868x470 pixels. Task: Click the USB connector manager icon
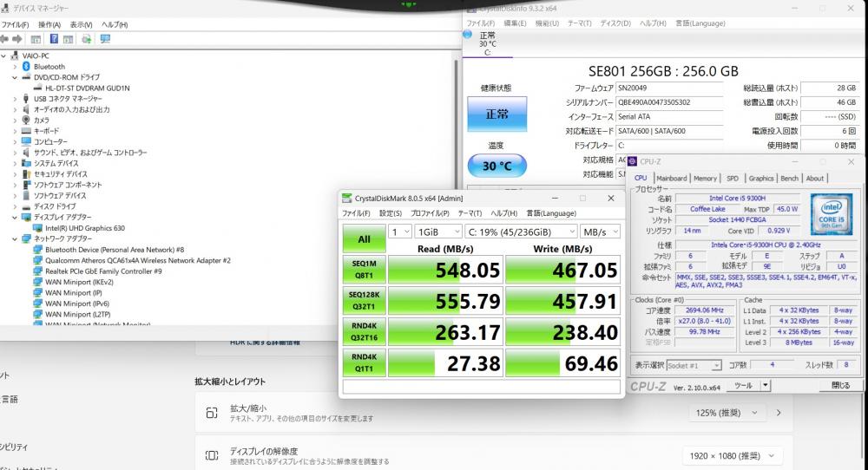[x=26, y=99]
